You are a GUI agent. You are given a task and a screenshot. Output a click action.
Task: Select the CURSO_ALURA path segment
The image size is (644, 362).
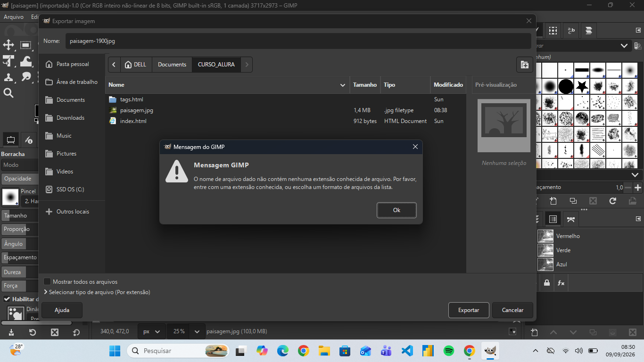[x=216, y=65]
